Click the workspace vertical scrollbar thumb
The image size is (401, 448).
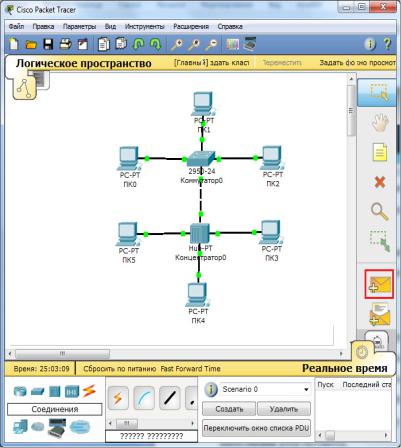pos(351,111)
